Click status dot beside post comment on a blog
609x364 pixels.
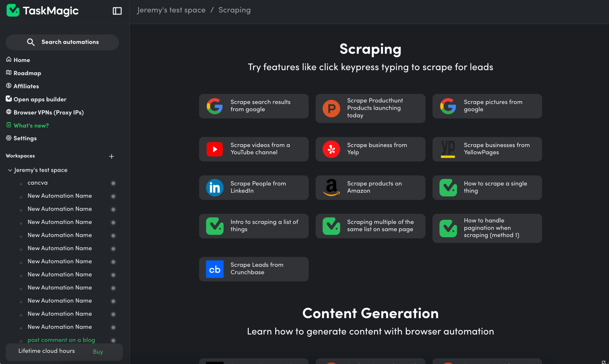113,340
